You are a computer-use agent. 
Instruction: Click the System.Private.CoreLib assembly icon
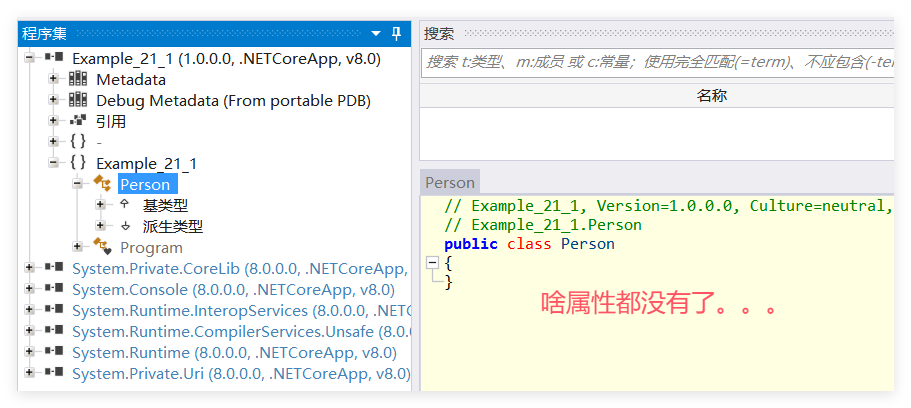click(x=54, y=267)
